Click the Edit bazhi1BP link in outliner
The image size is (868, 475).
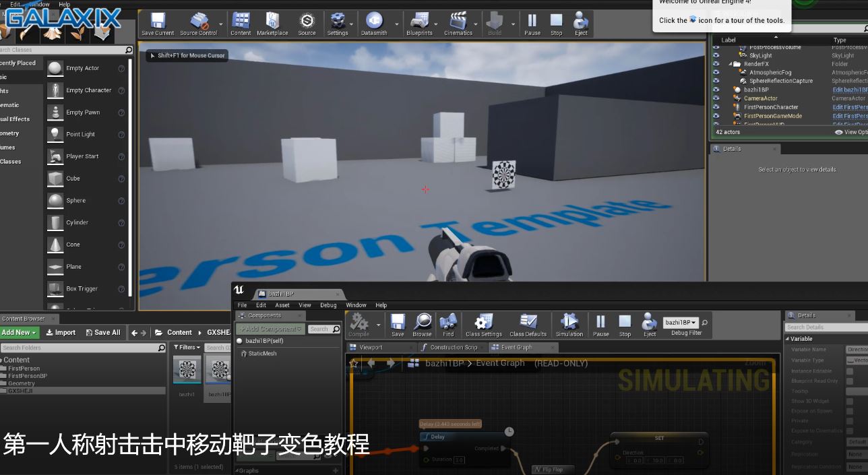coord(849,90)
